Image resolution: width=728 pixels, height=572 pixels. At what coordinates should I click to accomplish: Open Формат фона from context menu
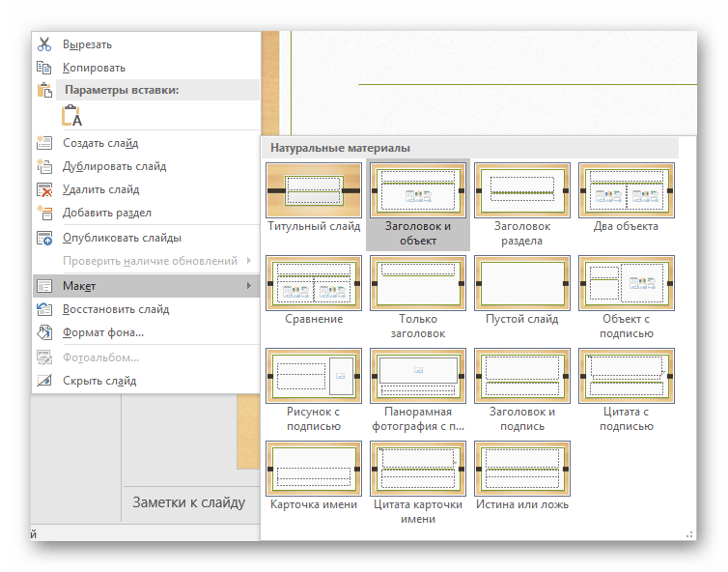point(103,332)
